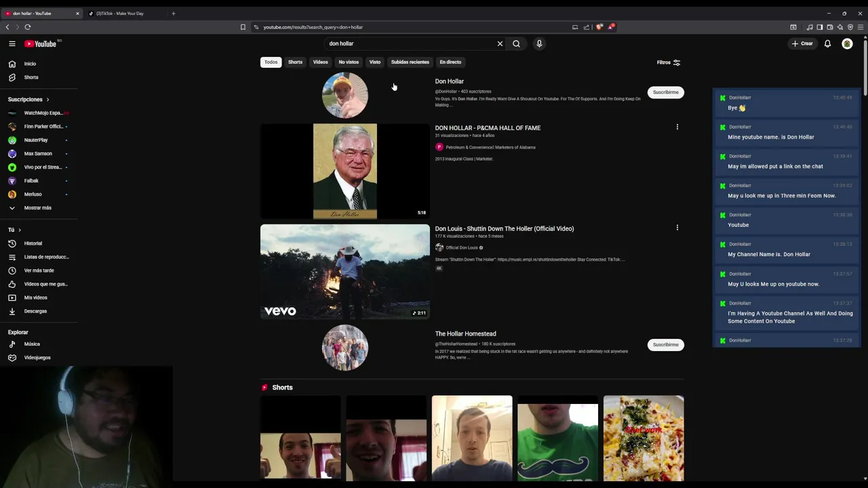Clear the search box with the X
Viewport: 868px width, 488px height.
click(x=500, y=43)
